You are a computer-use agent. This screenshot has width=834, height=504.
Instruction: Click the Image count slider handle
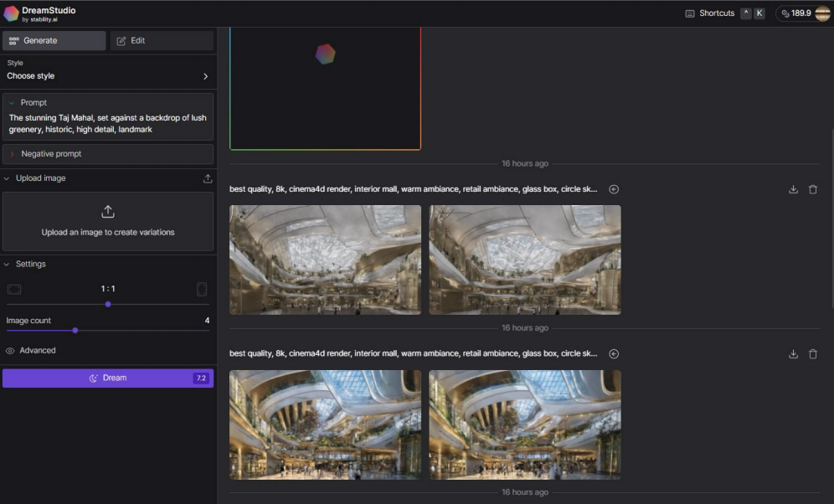tap(75, 331)
